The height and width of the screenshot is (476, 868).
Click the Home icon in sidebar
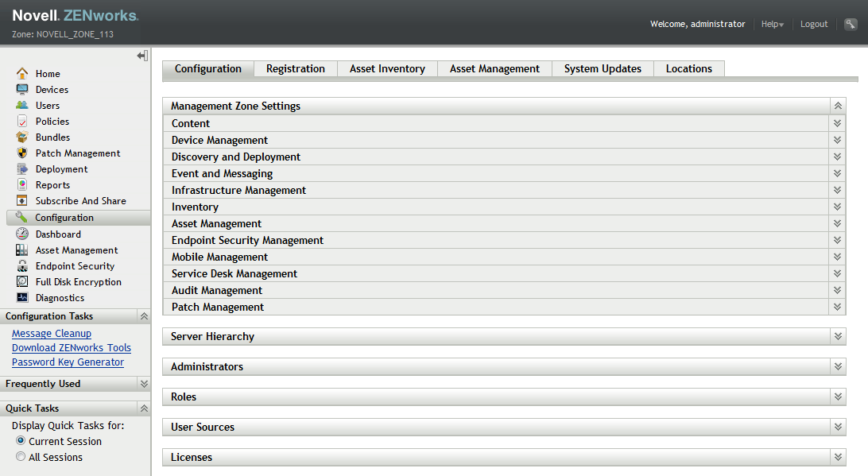[22, 73]
